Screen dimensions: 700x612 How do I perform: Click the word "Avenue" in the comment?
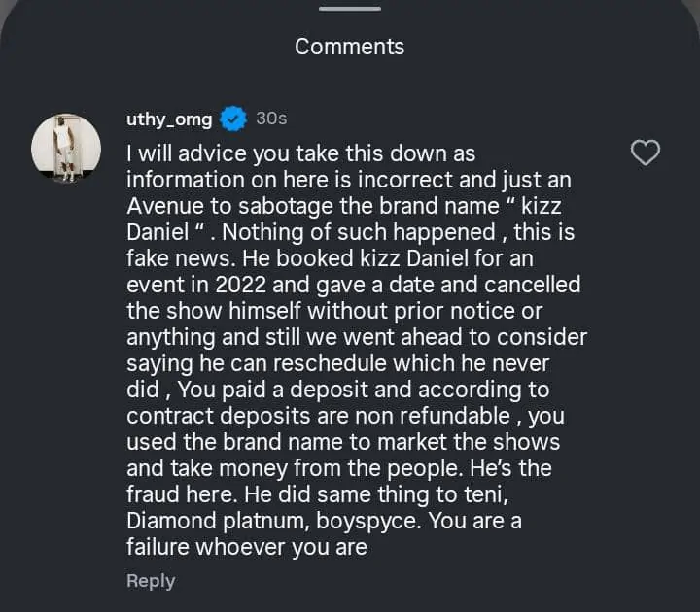coord(162,206)
